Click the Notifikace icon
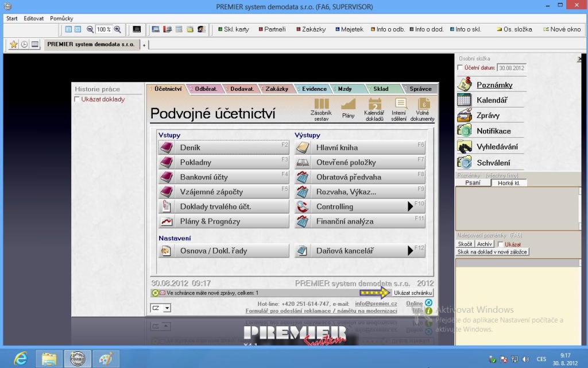588x368 pixels. 464,131
